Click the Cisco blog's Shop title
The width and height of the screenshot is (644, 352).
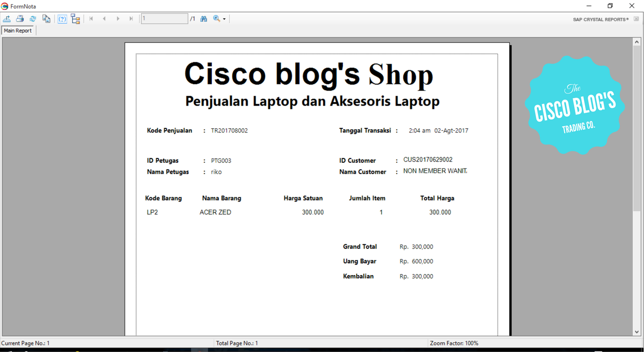click(309, 74)
